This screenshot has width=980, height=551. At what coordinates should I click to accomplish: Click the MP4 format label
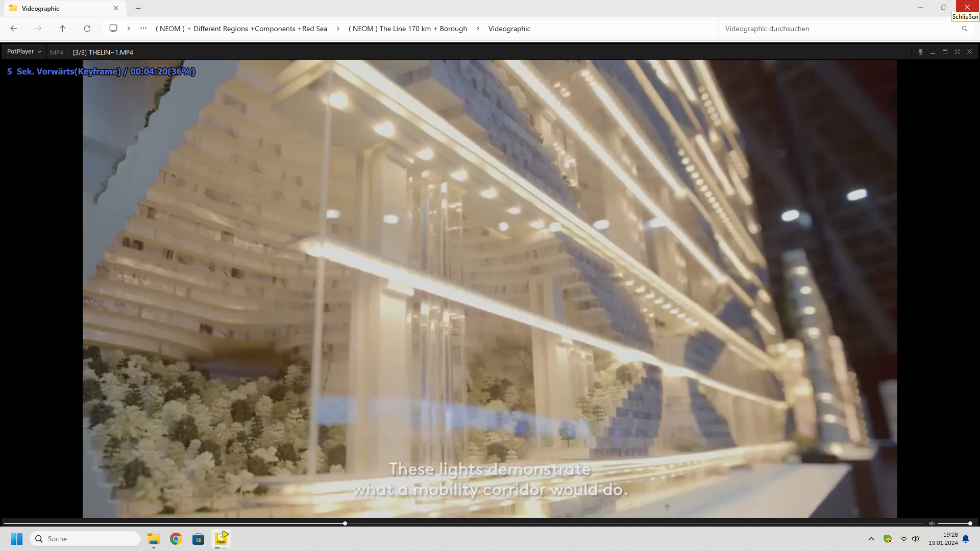click(x=57, y=52)
